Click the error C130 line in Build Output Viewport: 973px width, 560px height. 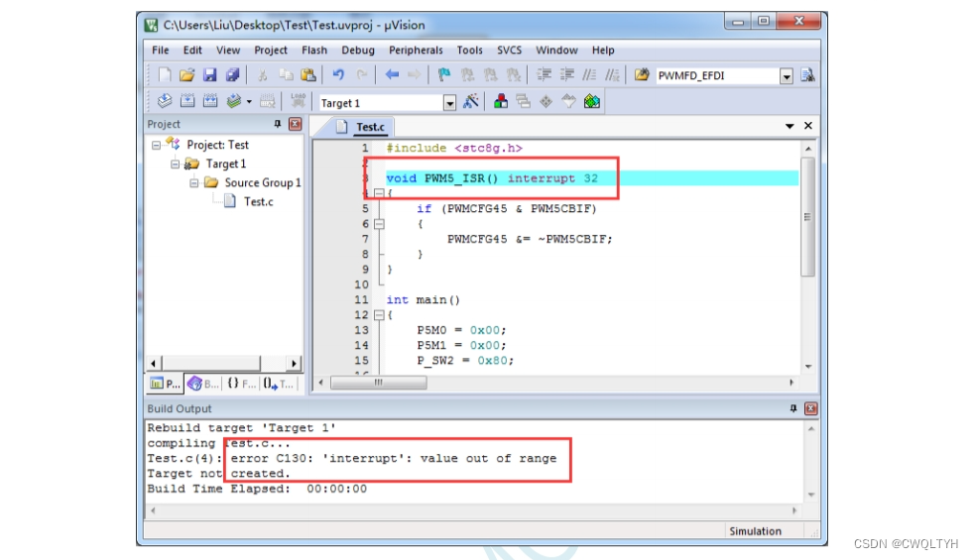coord(352,458)
